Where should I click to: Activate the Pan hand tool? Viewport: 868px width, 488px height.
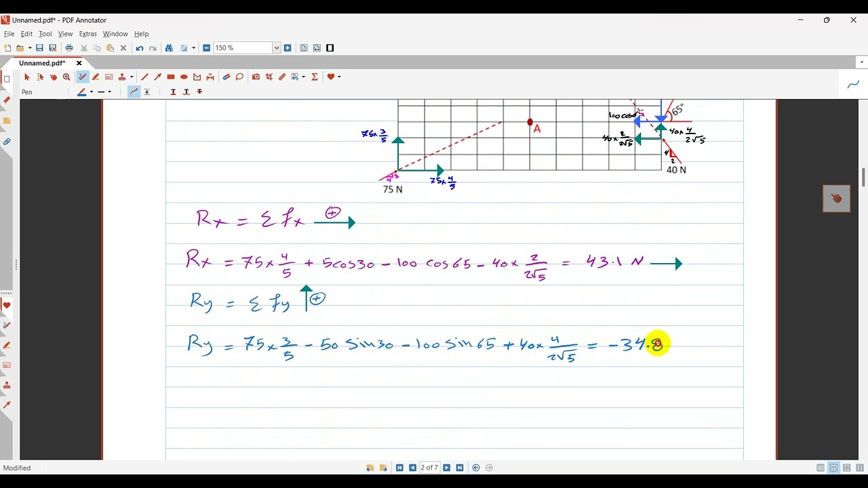click(x=54, y=77)
